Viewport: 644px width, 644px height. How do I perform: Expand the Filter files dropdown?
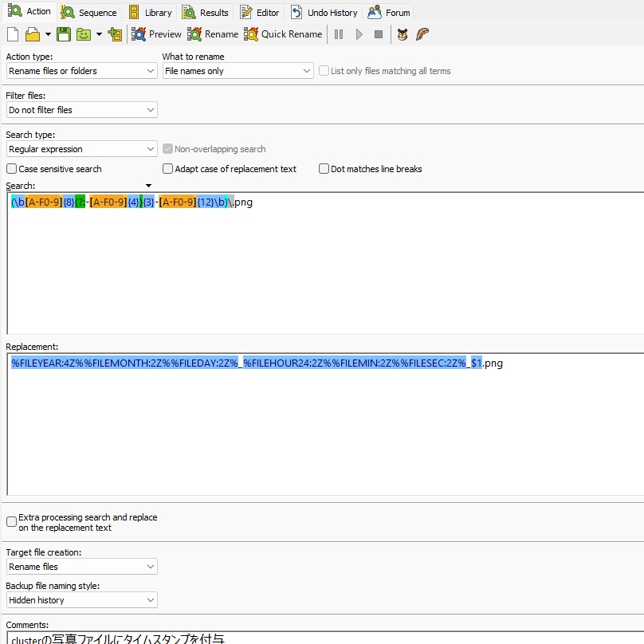pyautogui.click(x=82, y=110)
